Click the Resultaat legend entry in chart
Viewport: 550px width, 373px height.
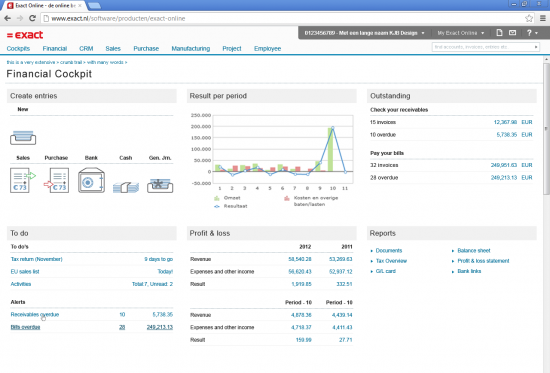(x=230, y=206)
